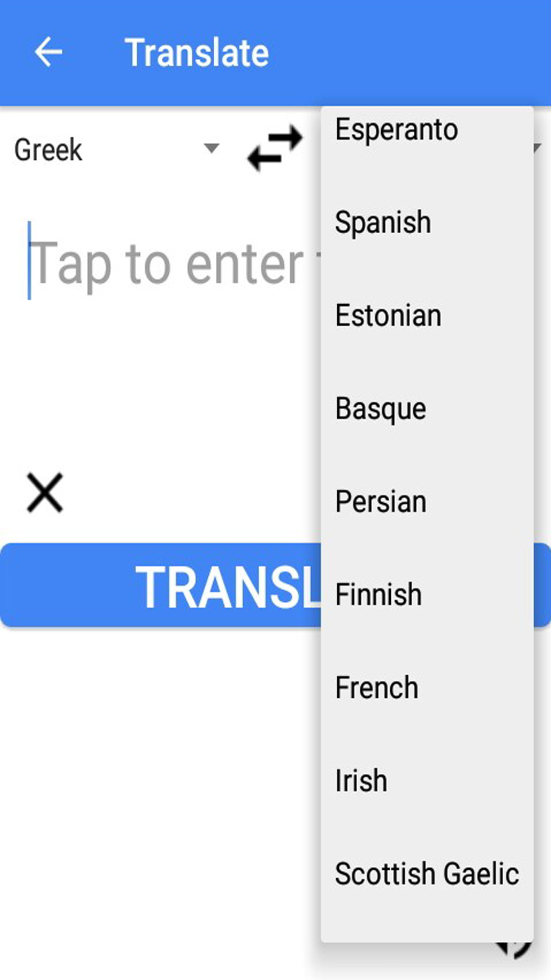The image size is (551, 980).
Task: Swap source and target languages
Action: [275, 148]
